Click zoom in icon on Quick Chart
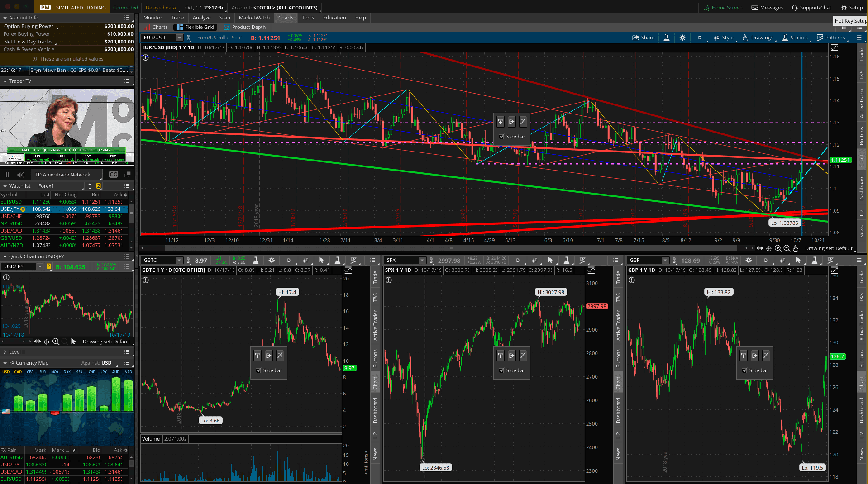 tap(56, 342)
